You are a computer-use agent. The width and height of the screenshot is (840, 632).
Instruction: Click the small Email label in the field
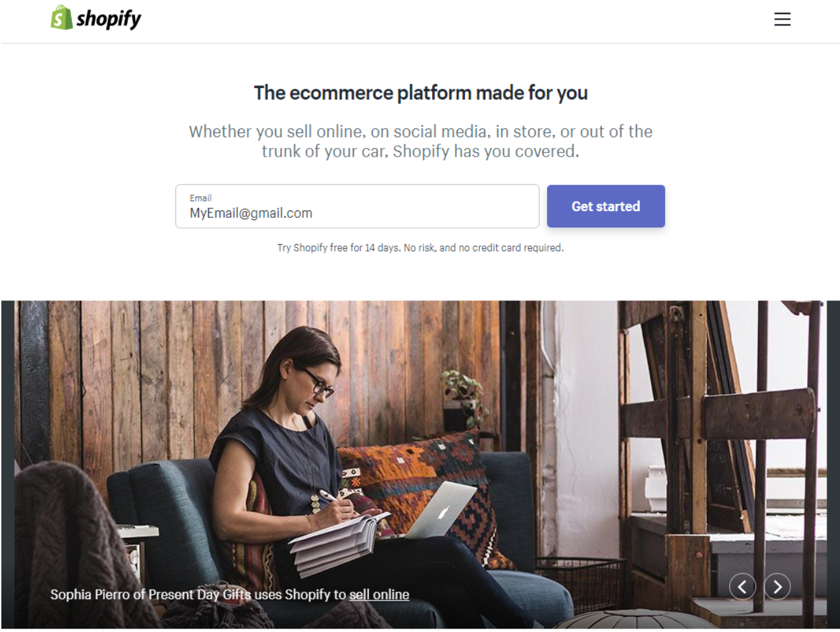pyautogui.click(x=200, y=198)
